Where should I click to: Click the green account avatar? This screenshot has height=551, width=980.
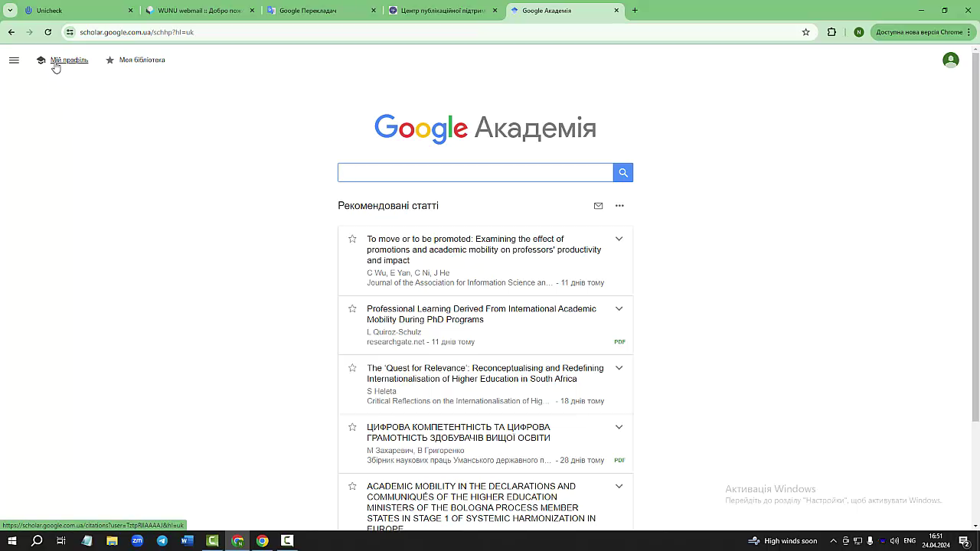click(x=951, y=60)
